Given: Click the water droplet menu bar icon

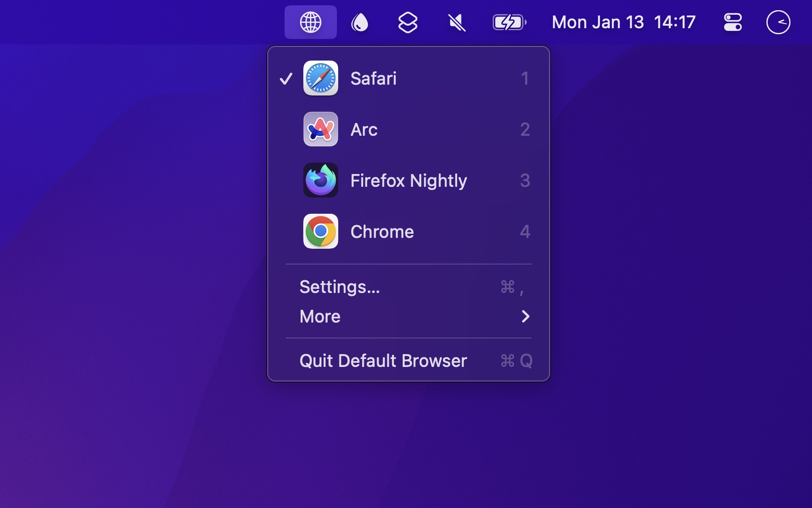Looking at the screenshot, I should [x=359, y=22].
